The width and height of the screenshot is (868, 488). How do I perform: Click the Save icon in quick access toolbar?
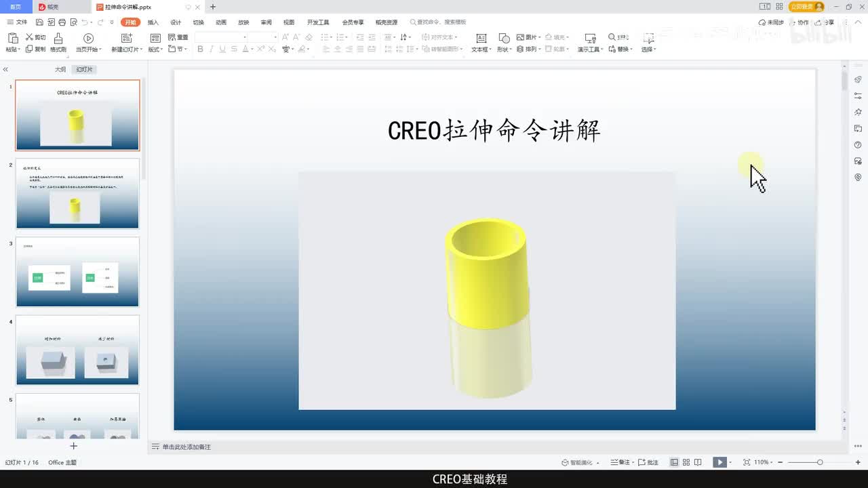40,22
